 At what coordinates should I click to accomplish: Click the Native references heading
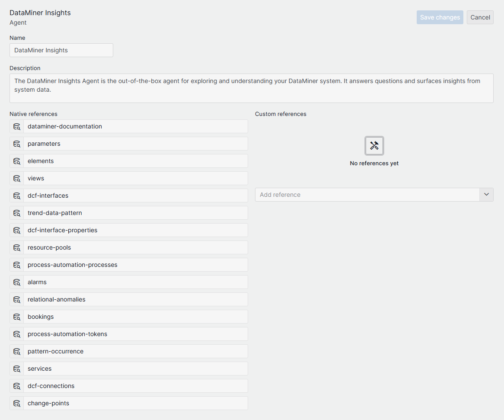pyautogui.click(x=33, y=114)
